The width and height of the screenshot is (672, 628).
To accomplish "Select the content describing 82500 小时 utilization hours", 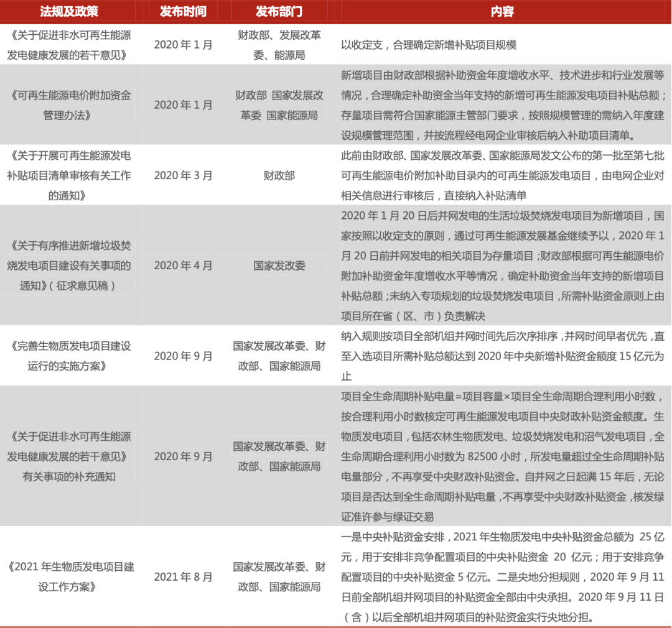I will [x=498, y=457].
